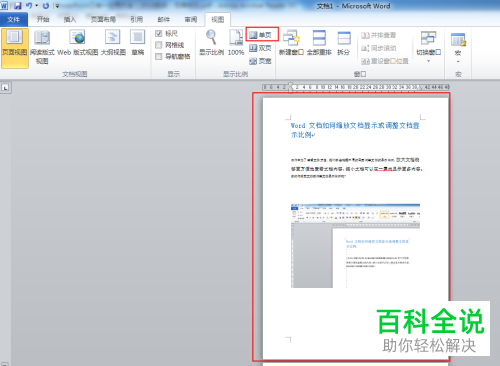This screenshot has width=500, height=366.
Task: Click View Side by Side (并排查看)
Action: tap(379, 35)
